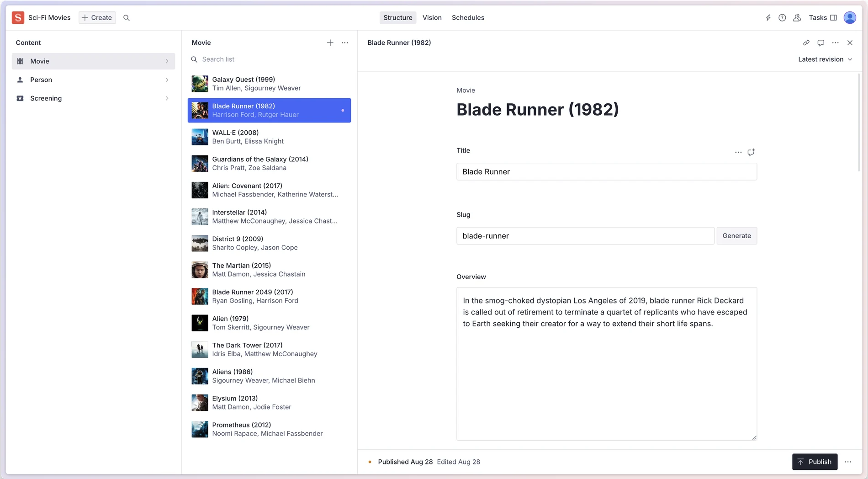The height and width of the screenshot is (479, 868).
Task: Click the Screening content type icon
Action: (x=20, y=98)
